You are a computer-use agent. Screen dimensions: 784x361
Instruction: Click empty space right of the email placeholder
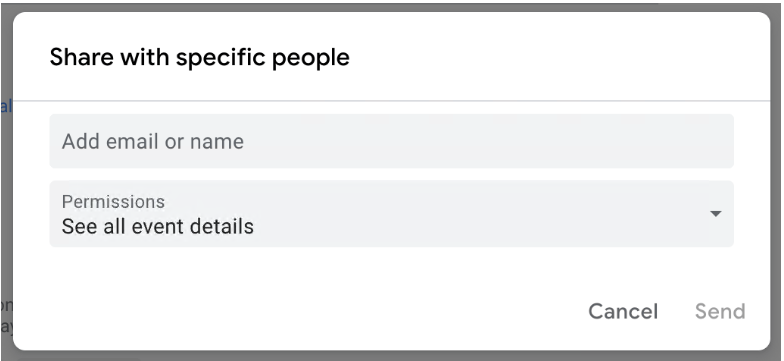pos(488,141)
